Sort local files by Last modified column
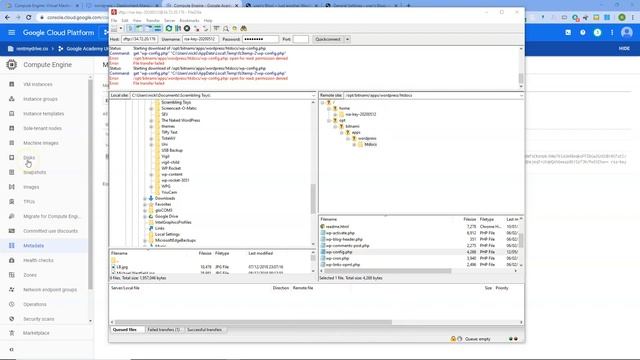This screenshot has width=640, height=360. 260,253
